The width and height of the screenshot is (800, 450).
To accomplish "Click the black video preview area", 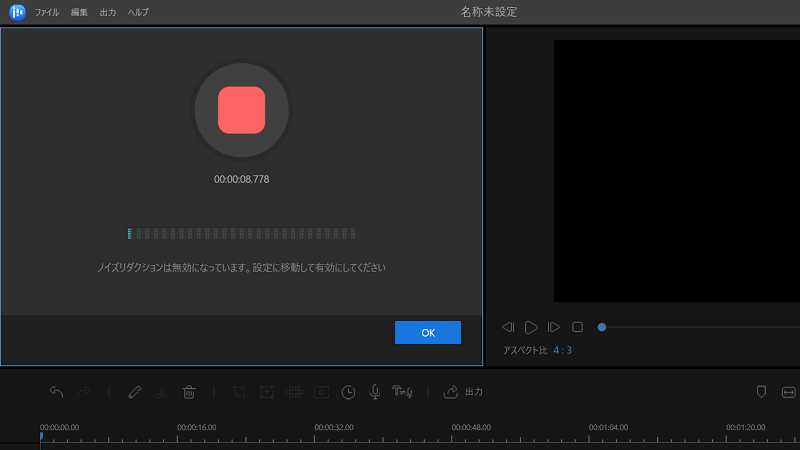I will (677, 171).
